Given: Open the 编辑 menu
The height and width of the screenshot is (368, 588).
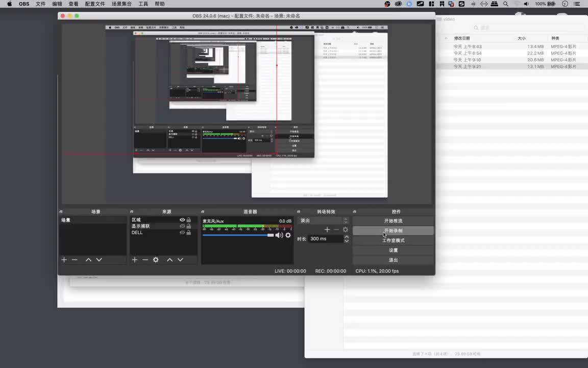Looking at the screenshot, I should click(x=57, y=4).
